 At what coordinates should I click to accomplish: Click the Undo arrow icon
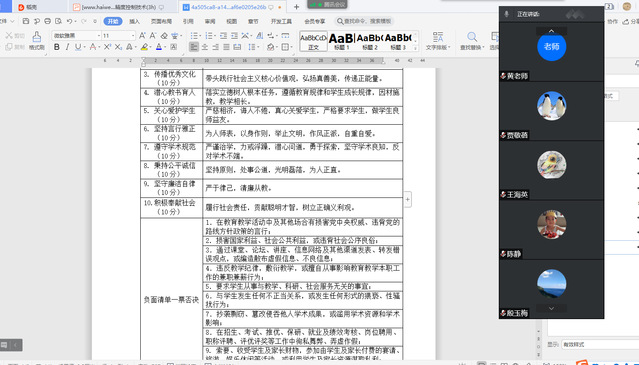click(69, 21)
